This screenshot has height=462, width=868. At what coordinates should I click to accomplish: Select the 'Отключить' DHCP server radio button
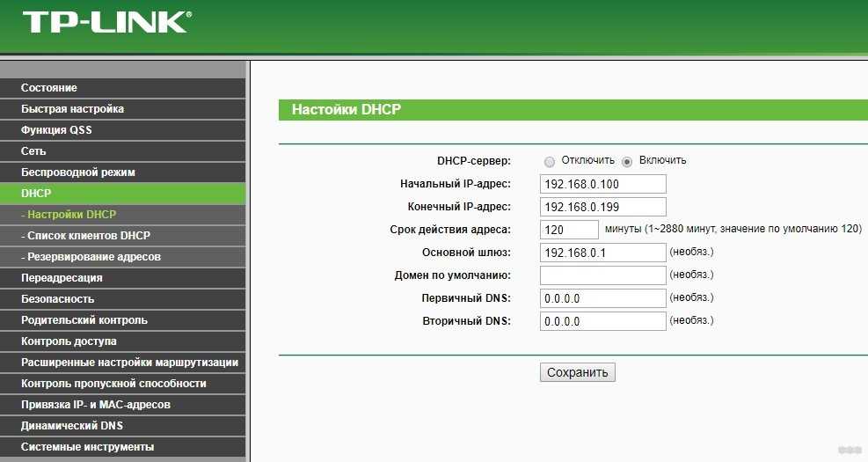click(550, 161)
